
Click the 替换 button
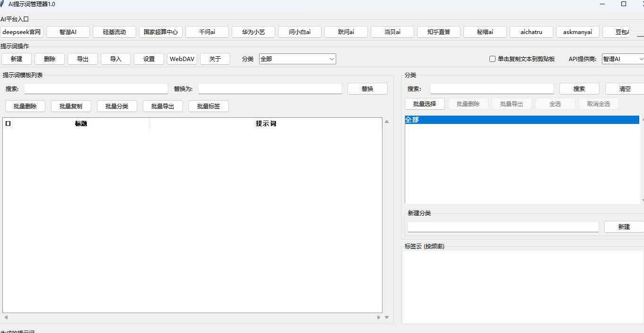pos(367,88)
